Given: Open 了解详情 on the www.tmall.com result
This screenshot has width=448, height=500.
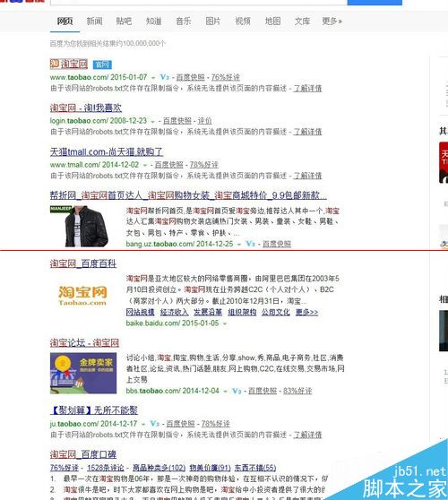Looking at the screenshot, I should tap(307, 176).
